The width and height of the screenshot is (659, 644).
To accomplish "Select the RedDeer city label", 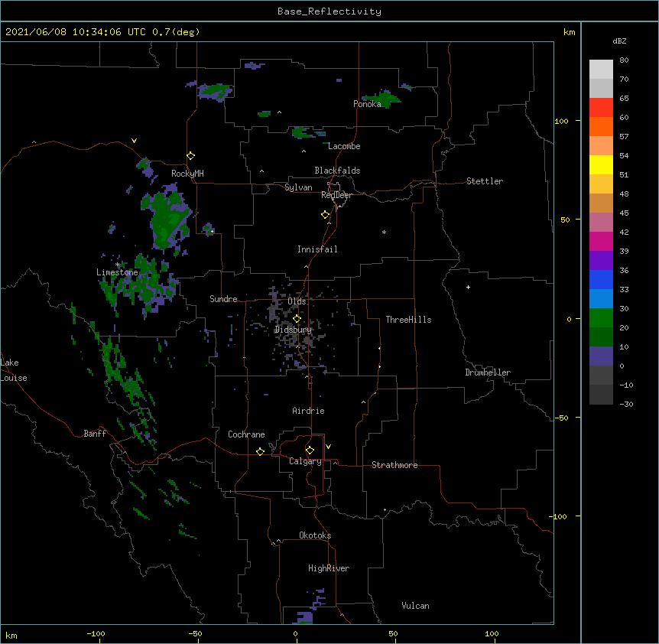I will [336, 195].
